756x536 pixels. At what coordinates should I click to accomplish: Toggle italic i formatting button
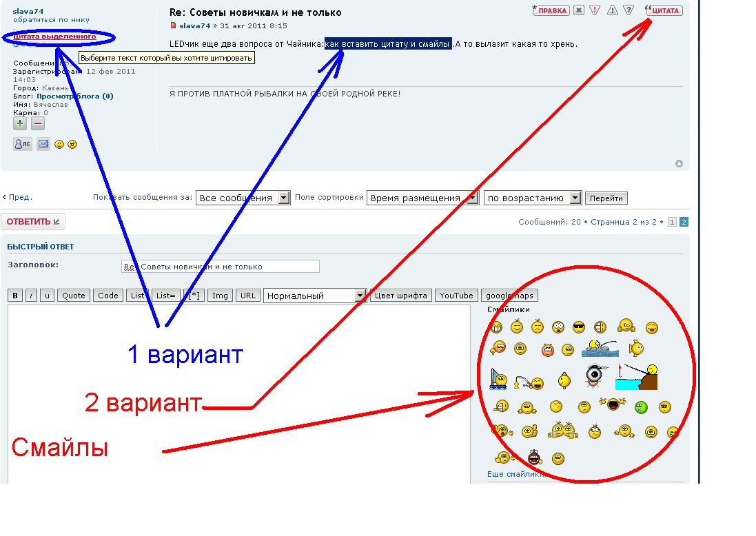click(32, 296)
